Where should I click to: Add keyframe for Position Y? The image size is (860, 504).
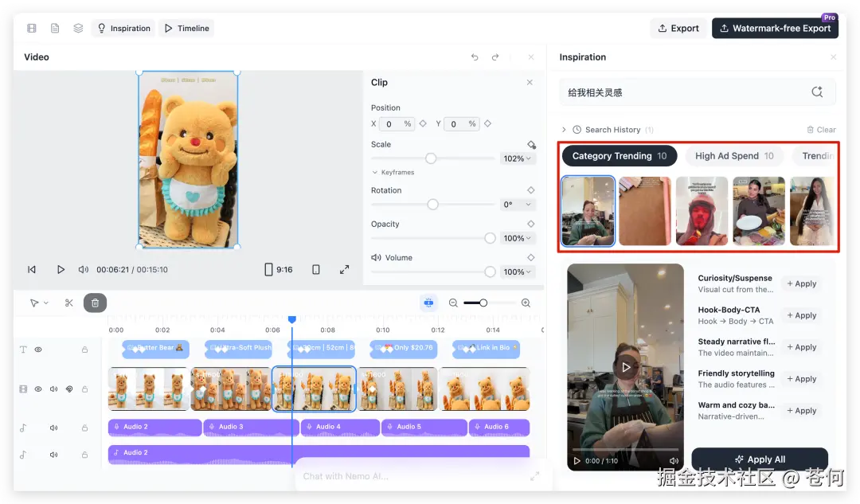487,123
